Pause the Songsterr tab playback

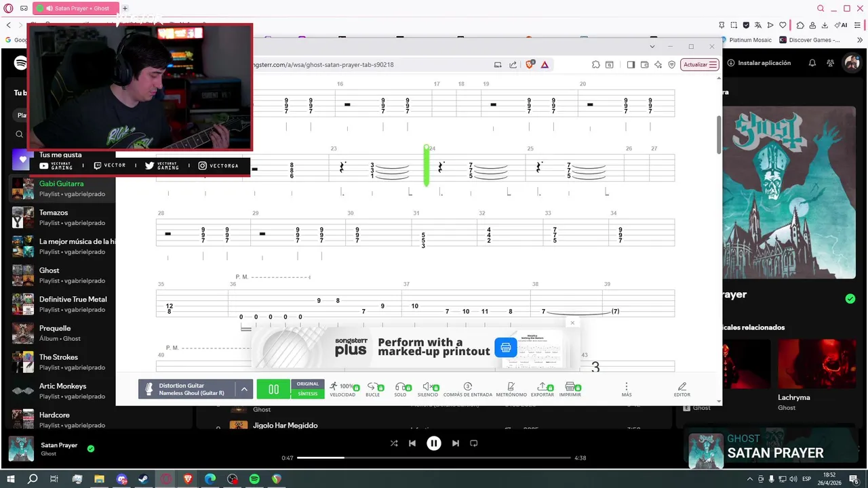pos(273,389)
